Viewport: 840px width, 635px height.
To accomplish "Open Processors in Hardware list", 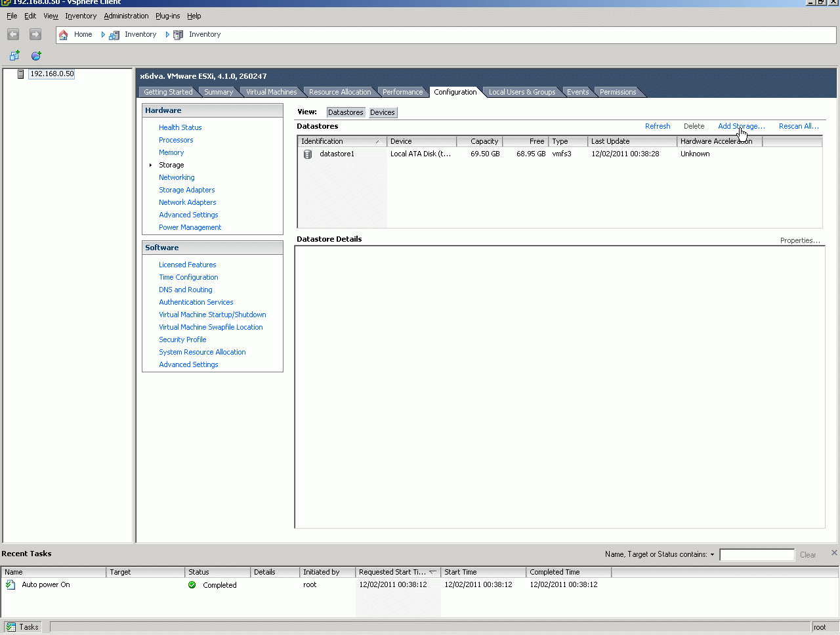I will (x=176, y=140).
